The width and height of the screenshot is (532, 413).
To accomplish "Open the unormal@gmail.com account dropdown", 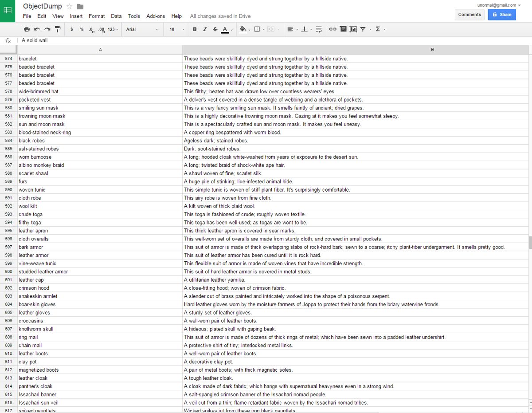I will tap(499, 5).
